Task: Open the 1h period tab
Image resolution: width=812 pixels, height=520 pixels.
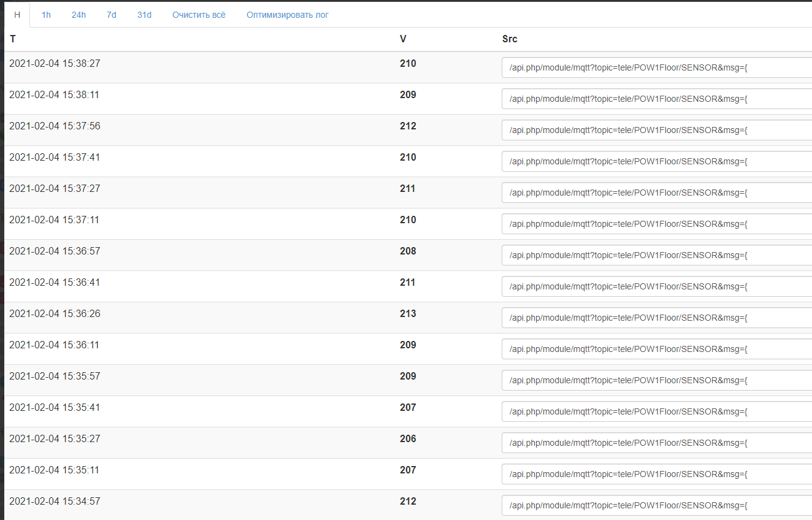Action: click(46, 15)
